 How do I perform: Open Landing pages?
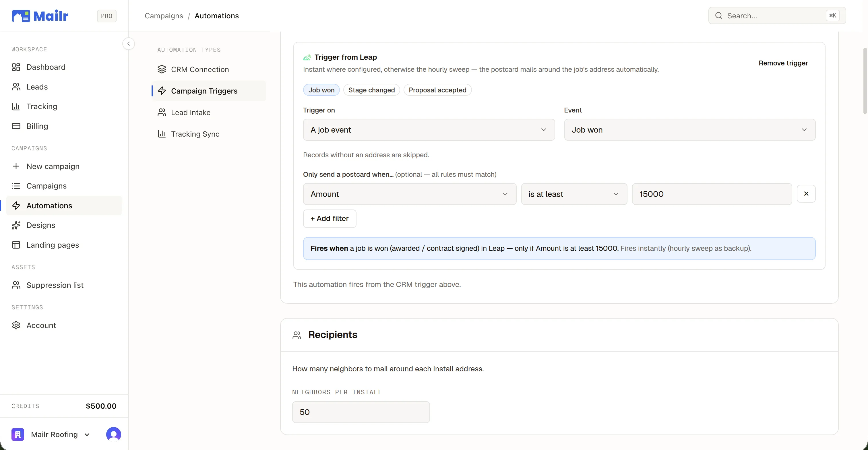[64, 245]
